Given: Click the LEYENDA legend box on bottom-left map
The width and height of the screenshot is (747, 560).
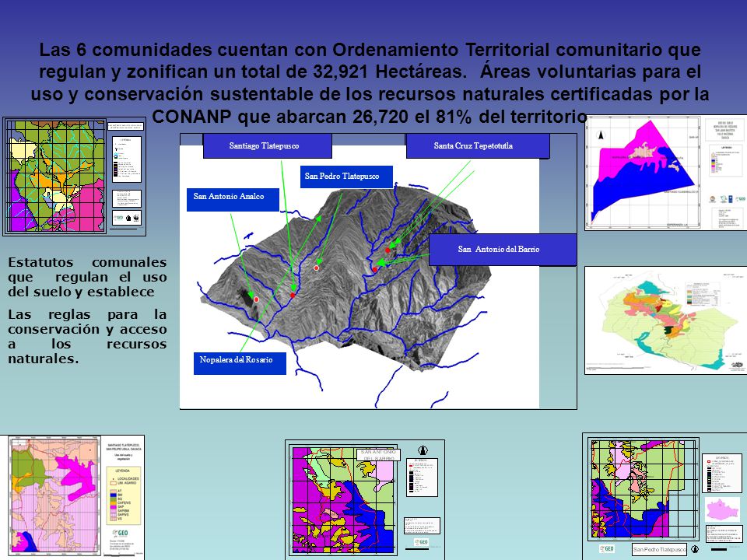Looking at the screenshot, I should [122, 495].
